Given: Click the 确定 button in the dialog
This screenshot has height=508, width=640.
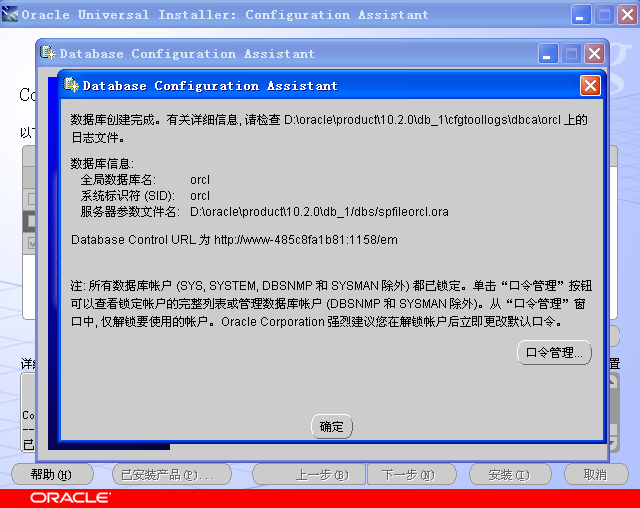Looking at the screenshot, I should 331,427.
